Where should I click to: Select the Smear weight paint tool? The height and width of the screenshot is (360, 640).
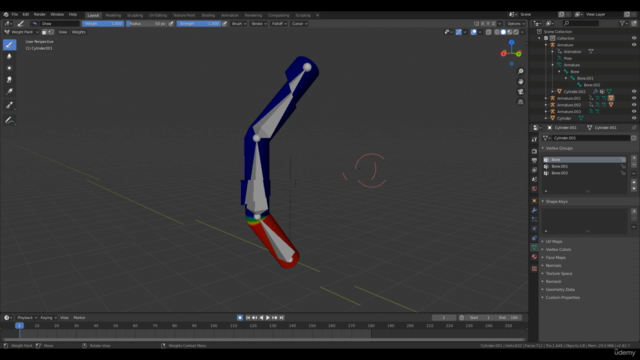pos(9,80)
